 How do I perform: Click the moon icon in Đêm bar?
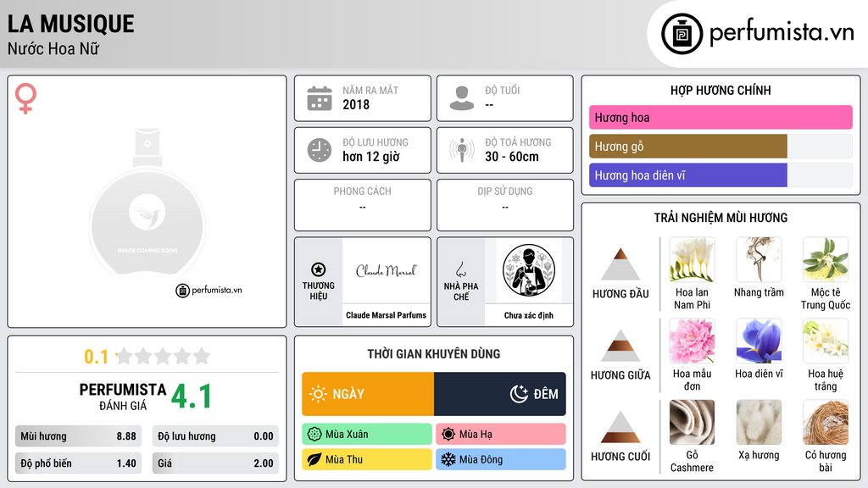tap(519, 394)
